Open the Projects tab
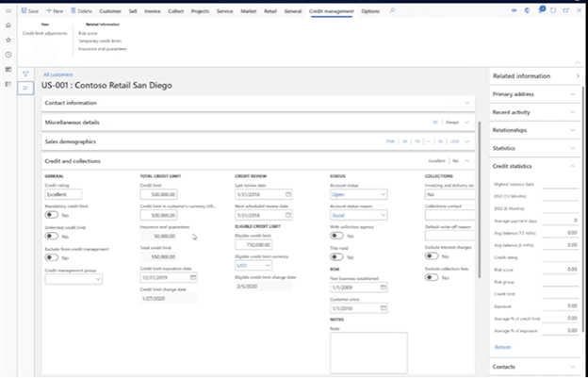Viewport: 588px width, 378px height. (200, 11)
